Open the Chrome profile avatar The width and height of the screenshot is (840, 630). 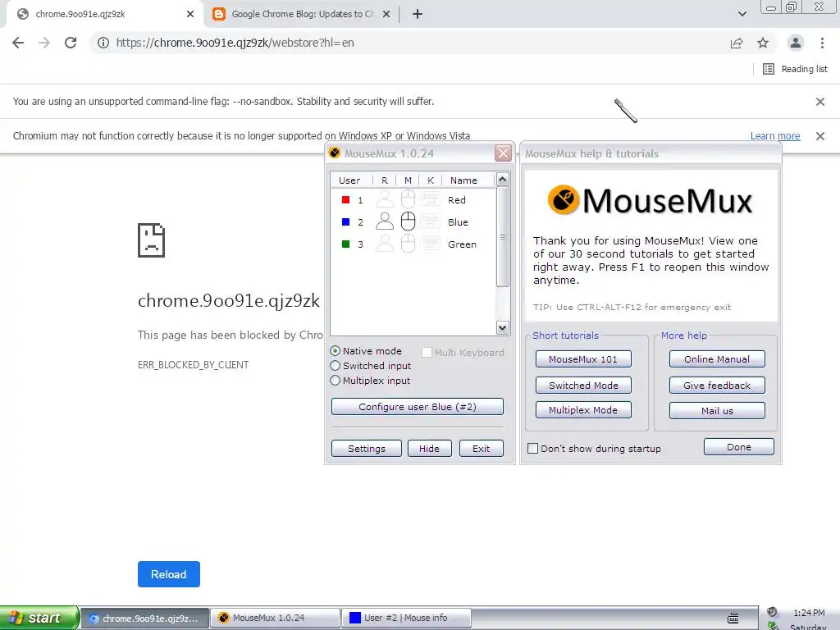point(796,43)
